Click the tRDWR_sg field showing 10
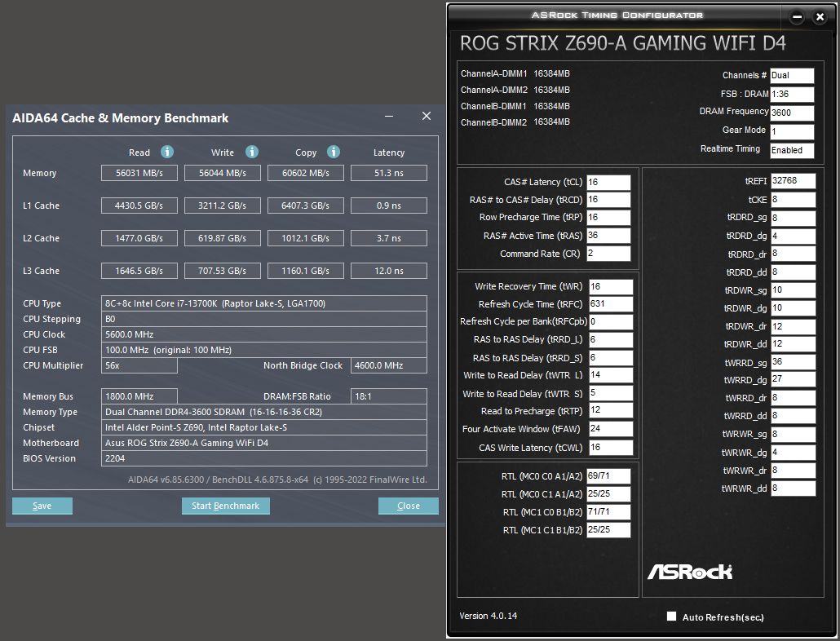Screen dimensions: 840x641 (794, 290)
